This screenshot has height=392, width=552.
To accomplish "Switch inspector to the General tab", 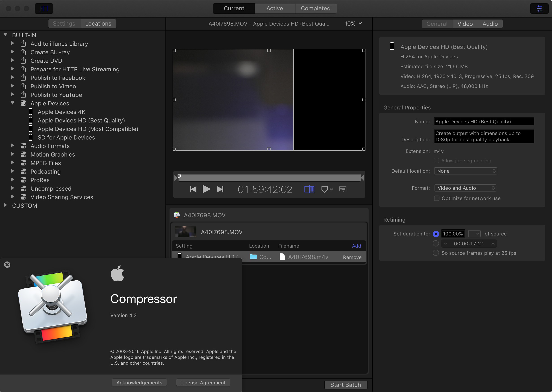I will point(437,24).
